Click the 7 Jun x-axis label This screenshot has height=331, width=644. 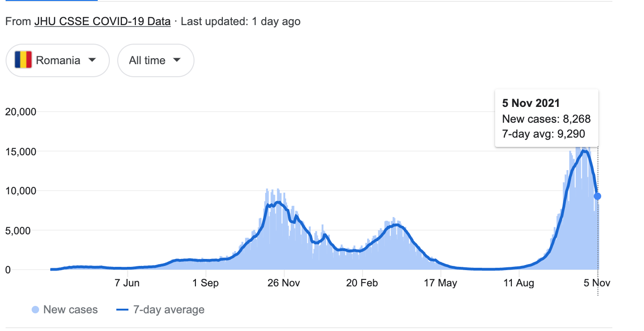pos(127,283)
